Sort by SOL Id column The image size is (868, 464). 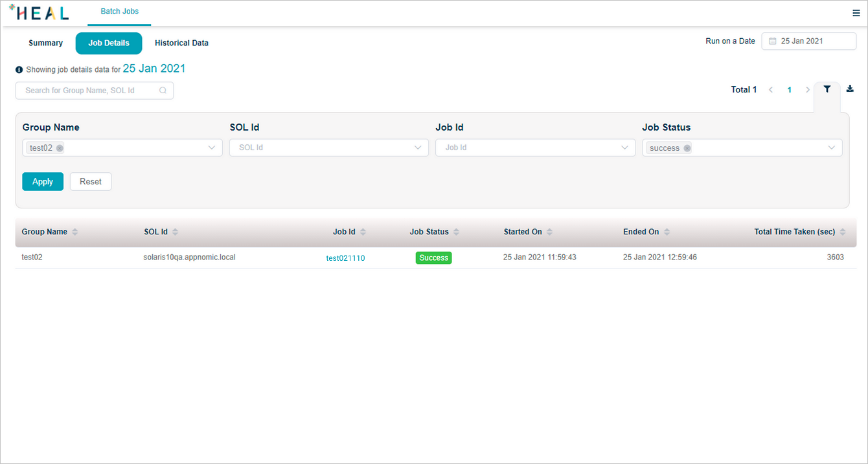(x=175, y=232)
